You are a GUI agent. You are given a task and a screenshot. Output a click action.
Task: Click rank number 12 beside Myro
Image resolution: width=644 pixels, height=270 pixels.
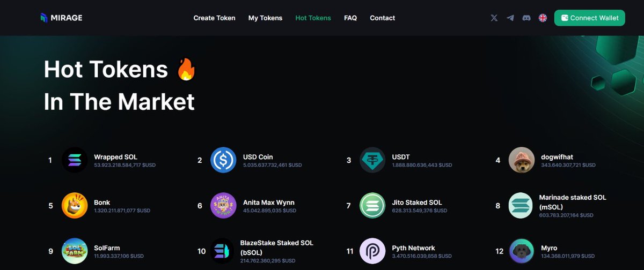click(499, 251)
